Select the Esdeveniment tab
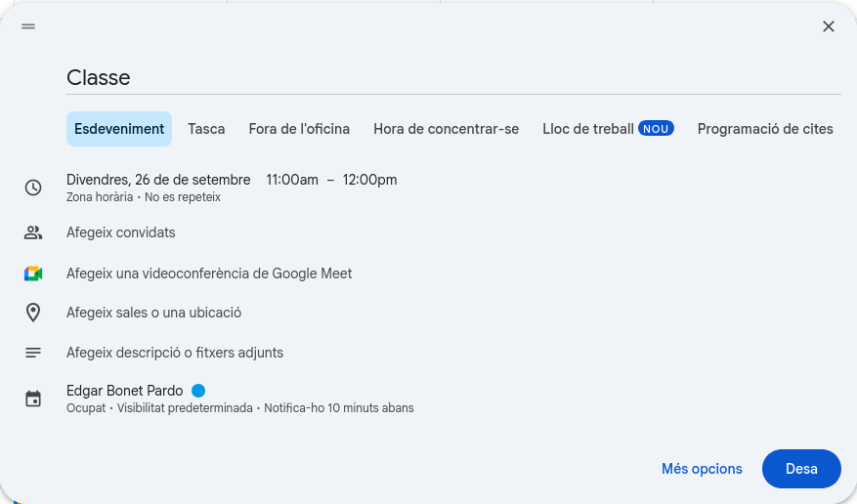This screenshot has height=504, width=857. pos(119,129)
